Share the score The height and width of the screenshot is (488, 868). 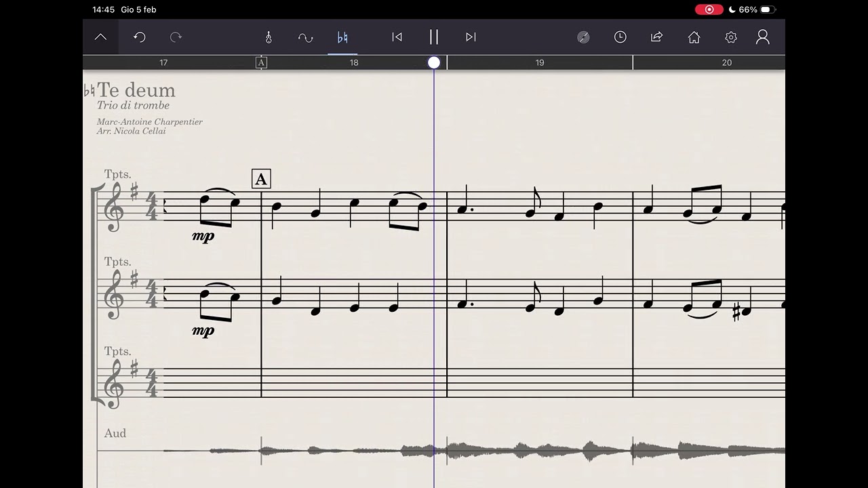(x=657, y=37)
